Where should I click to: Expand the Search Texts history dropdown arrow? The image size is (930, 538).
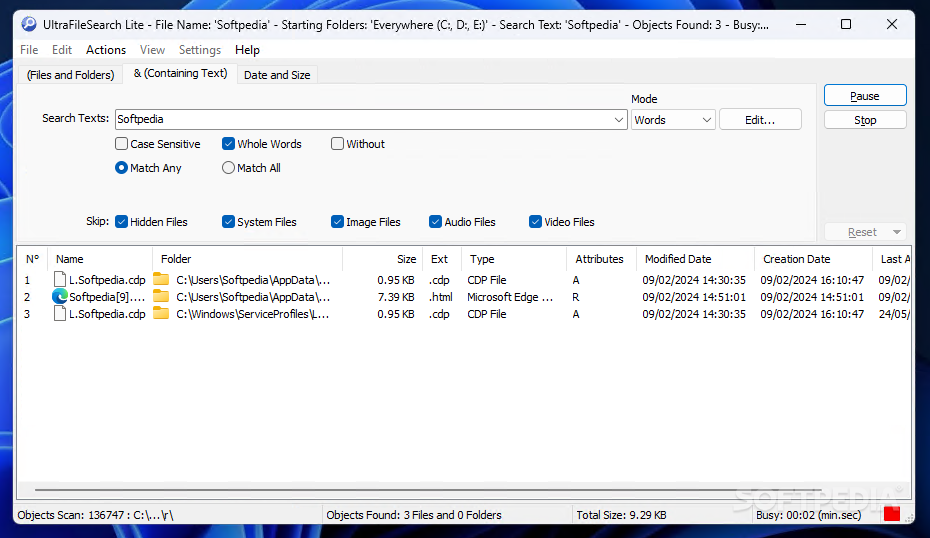(x=618, y=119)
